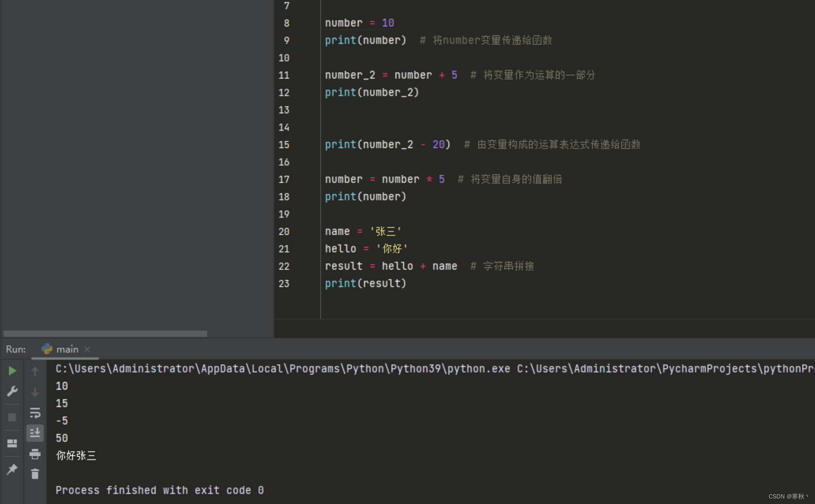
Task: Click the Down stack trace arrow
Action: [x=35, y=392]
